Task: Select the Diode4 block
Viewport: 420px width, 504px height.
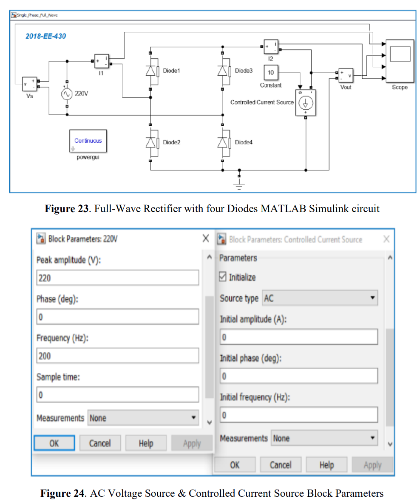Action: (x=223, y=142)
